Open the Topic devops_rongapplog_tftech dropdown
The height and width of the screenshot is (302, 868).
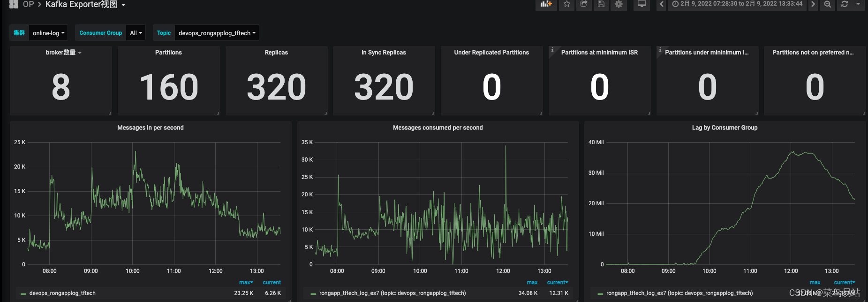[x=217, y=33]
